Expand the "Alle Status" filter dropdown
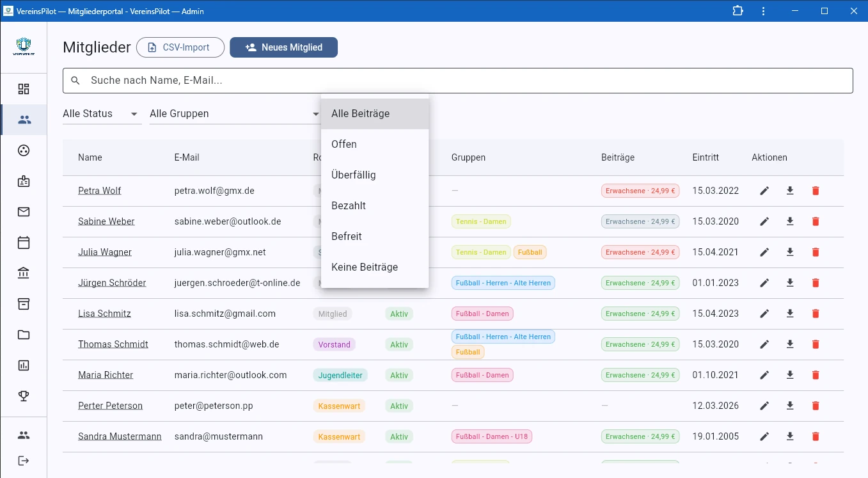Image resolution: width=868 pixels, height=478 pixels. pyautogui.click(x=102, y=114)
